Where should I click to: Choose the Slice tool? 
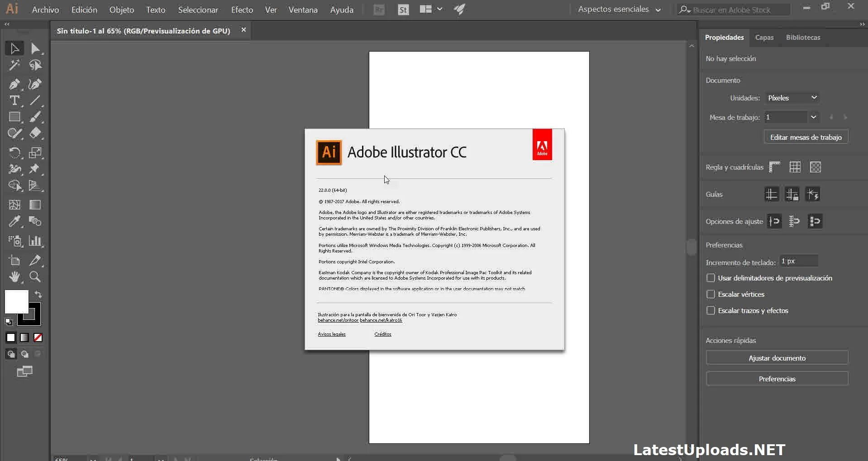(35, 260)
